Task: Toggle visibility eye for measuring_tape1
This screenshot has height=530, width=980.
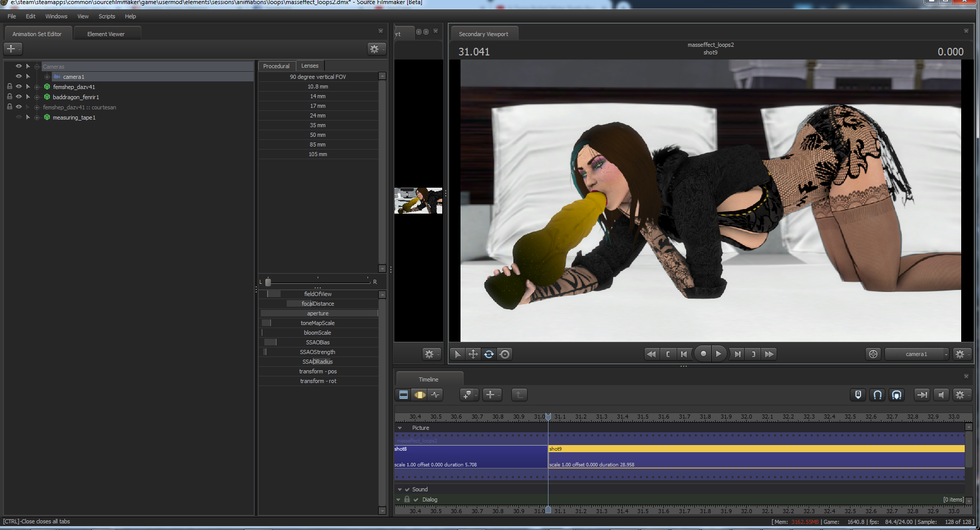Action: click(19, 117)
